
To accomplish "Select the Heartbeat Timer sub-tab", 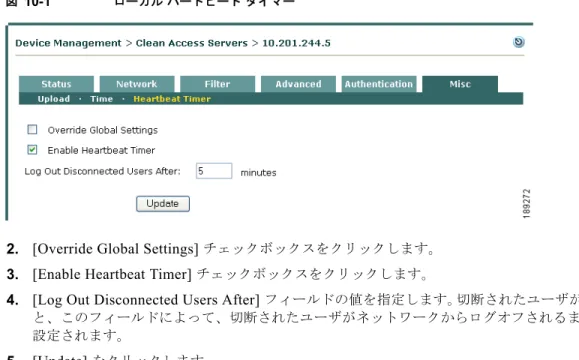I will point(172,99).
